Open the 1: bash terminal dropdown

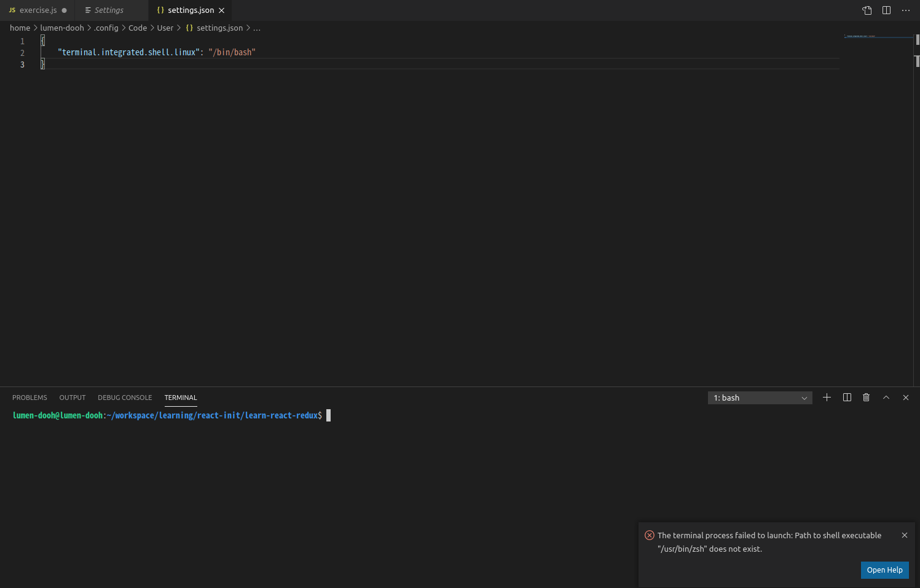pos(760,398)
